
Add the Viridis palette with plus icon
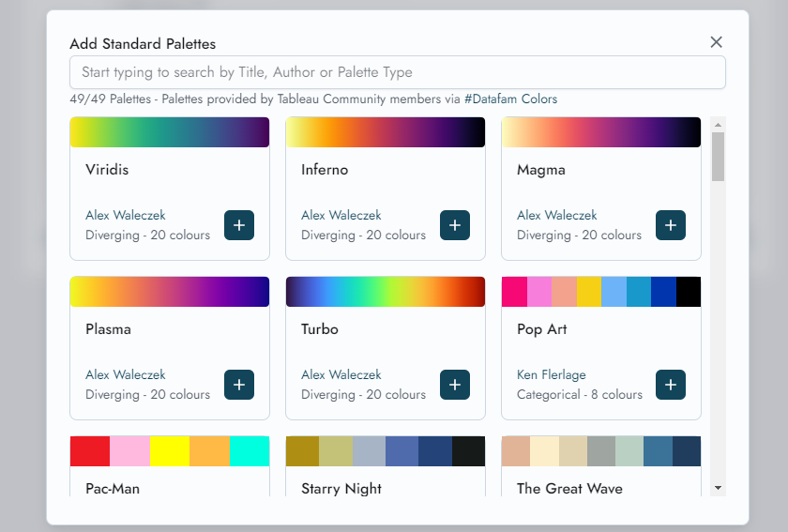(x=239, y=225)
